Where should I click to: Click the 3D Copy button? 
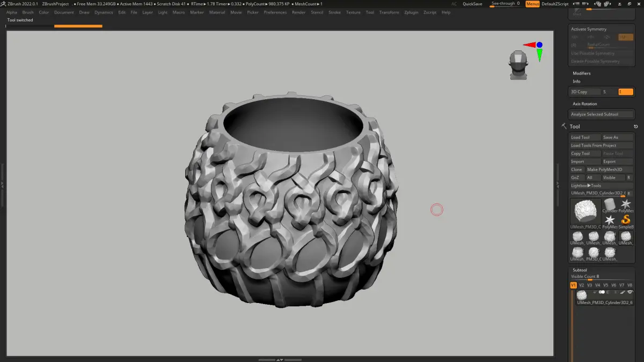(x=585, y=92)
